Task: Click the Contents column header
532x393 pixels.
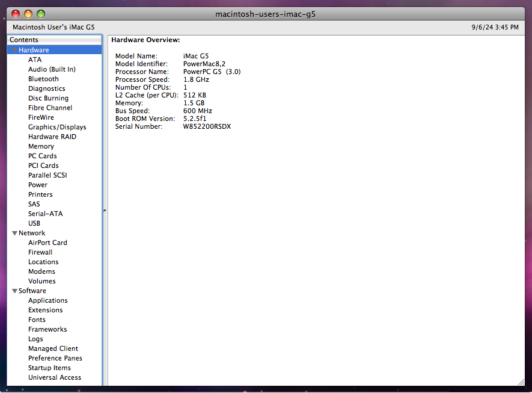Action: point(54,40)
